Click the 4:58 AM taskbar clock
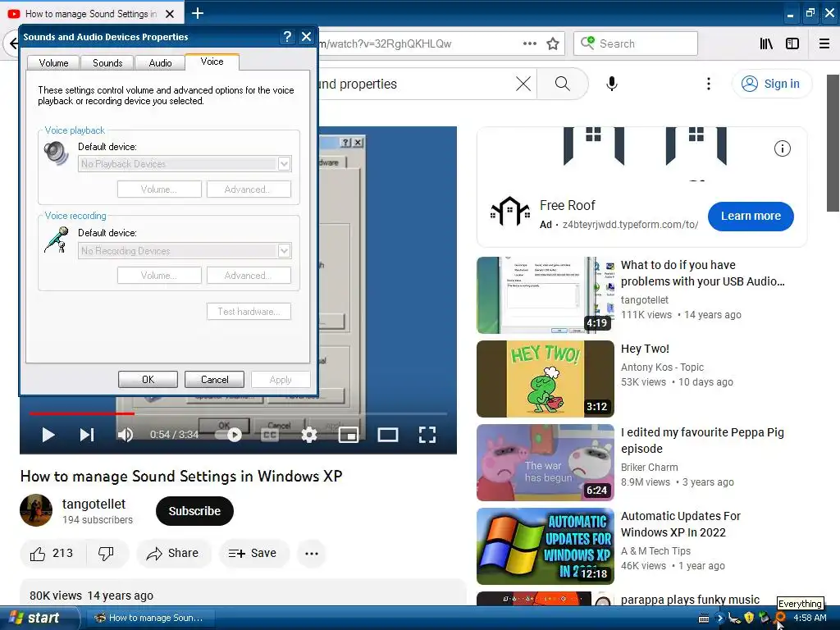This screenshot has width=840, height=630. click(810, 618)
